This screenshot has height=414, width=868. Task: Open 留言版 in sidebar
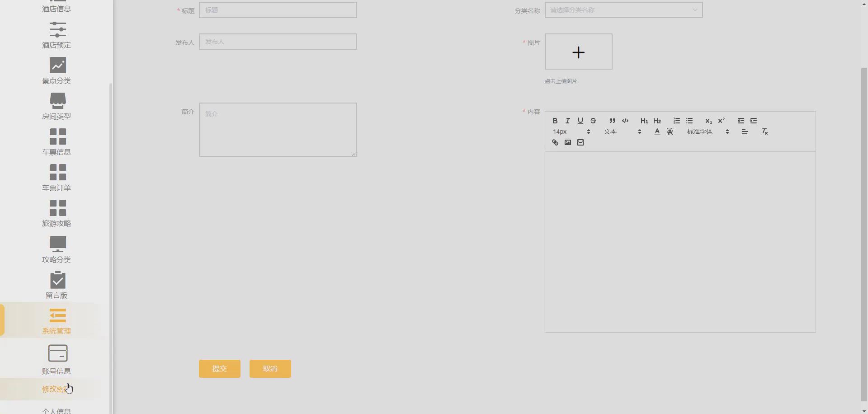point(57,286)
